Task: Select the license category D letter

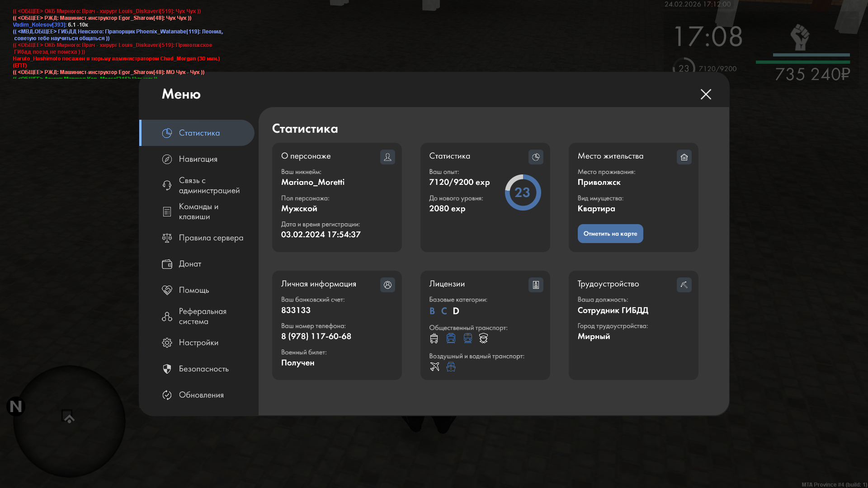Action: click(x=456, y=311)
